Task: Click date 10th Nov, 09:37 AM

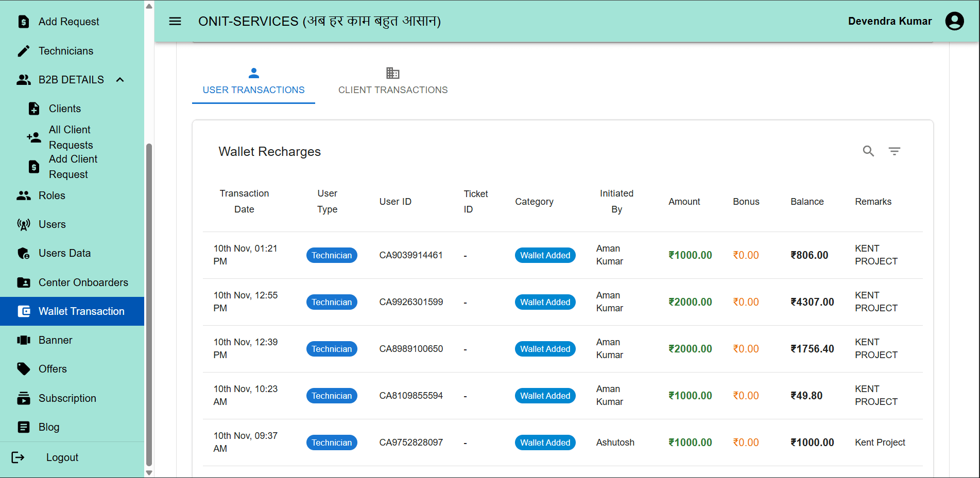Action: 246,442
